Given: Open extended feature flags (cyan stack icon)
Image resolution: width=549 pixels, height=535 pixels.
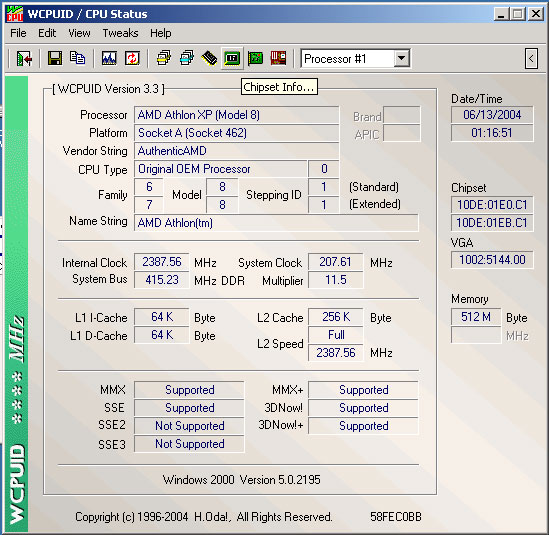Looking at the screenshot, I should pos(186,58).
